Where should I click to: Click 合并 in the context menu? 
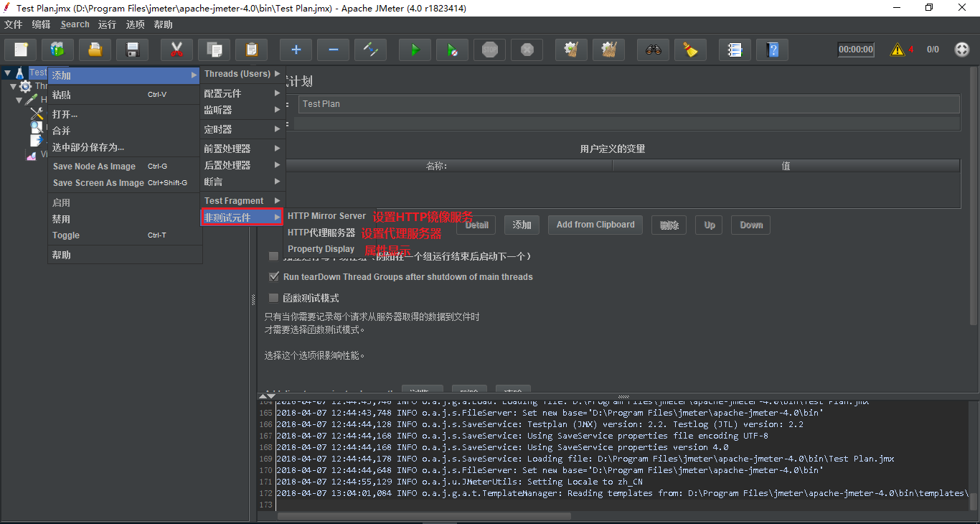point(124,131)
